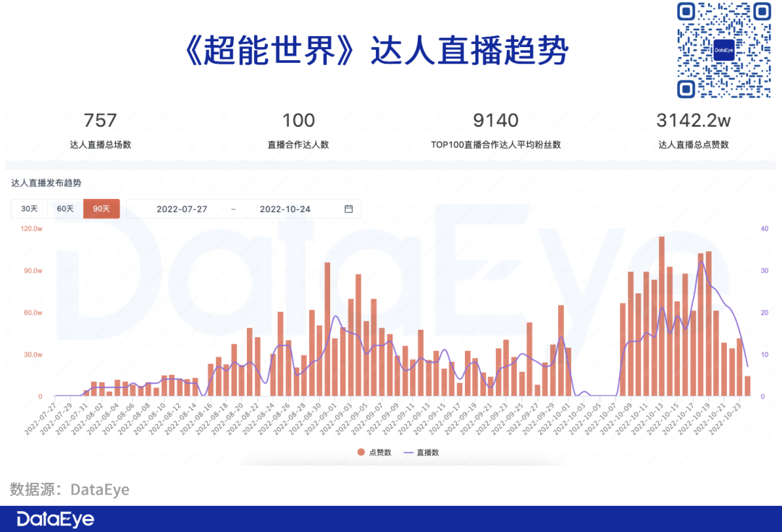Toggle the 点赞数 series via legend label
The width and height of the screenshot is (782, 532).
click(x=380, y=452)
